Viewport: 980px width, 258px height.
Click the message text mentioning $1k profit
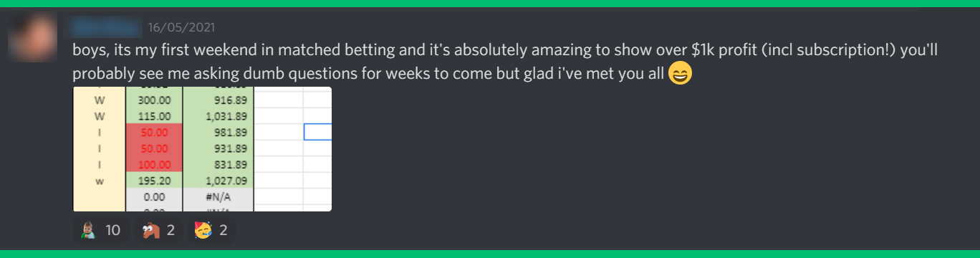click(505, 62)
